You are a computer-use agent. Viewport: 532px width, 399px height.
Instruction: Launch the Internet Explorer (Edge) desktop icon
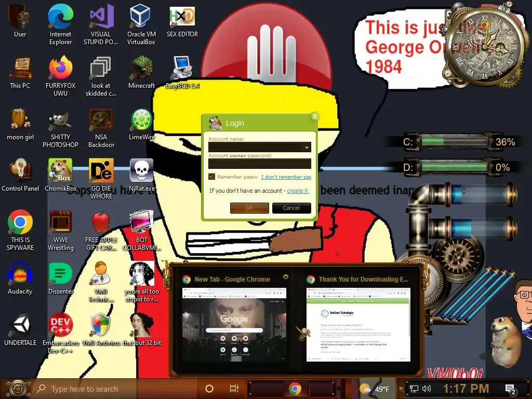click(60, 24)
